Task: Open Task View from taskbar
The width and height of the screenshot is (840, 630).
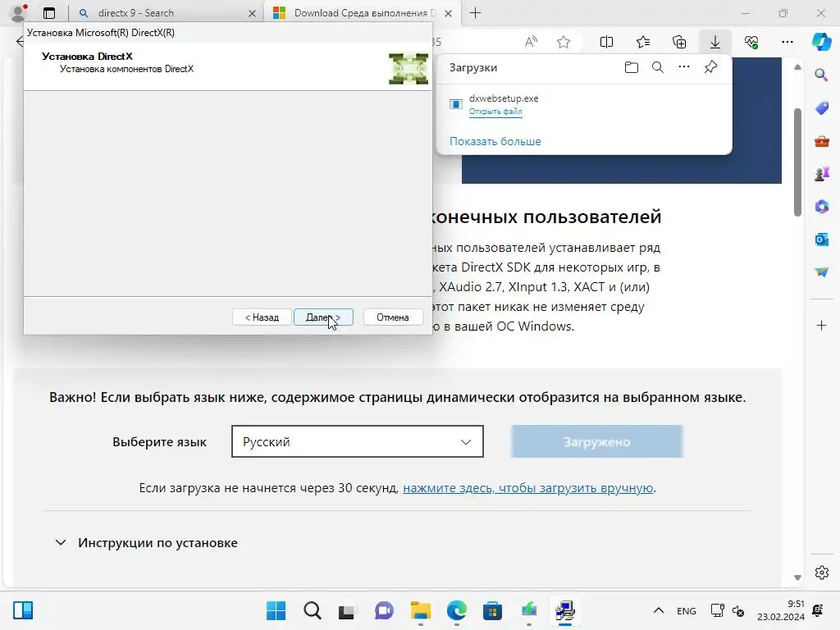Action: pyautogui.click(x=347, y=610)
